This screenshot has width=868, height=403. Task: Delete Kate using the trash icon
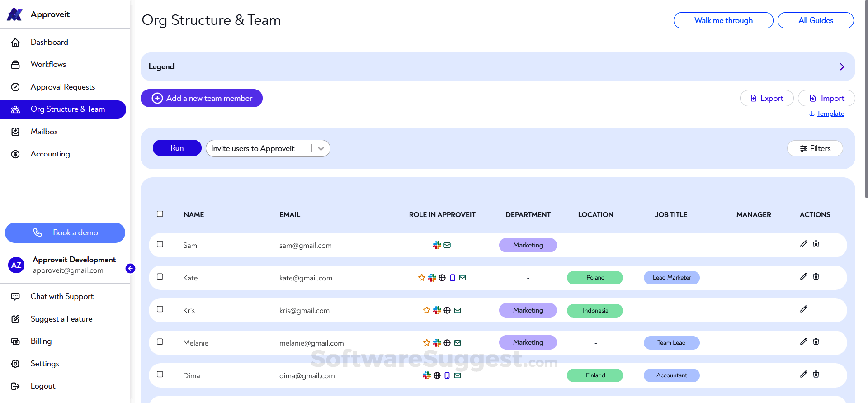(x=816, y=276)
